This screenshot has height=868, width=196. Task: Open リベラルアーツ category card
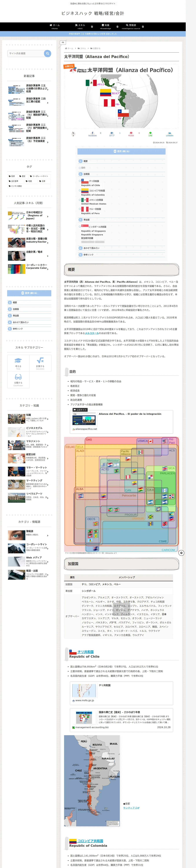click(29, 497)
